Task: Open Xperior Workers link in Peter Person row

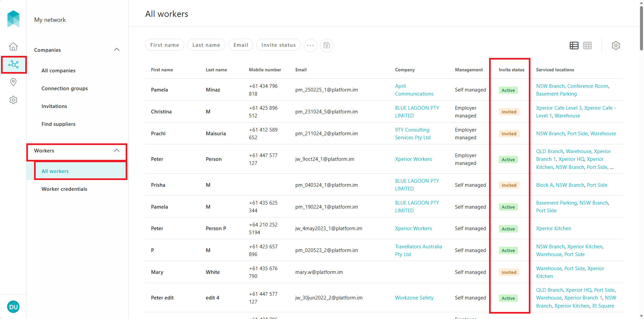Action: point(413,159)
